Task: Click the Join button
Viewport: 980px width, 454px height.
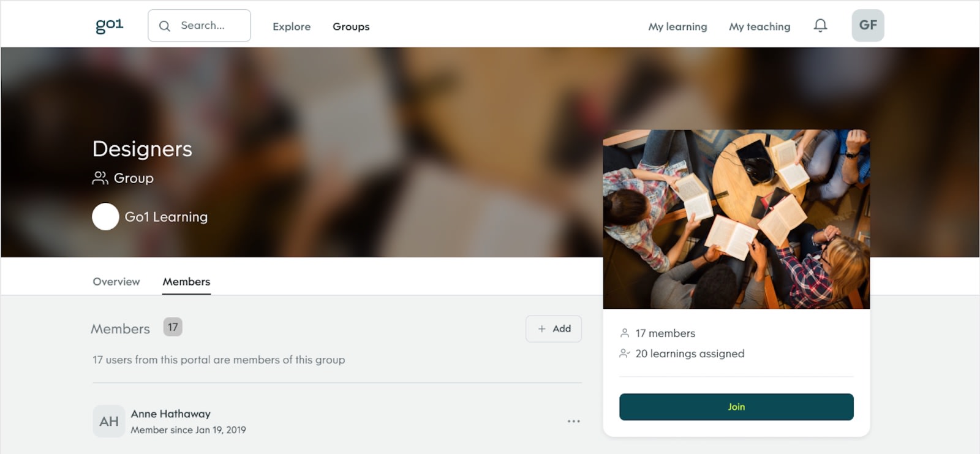Action: point(736,407)
